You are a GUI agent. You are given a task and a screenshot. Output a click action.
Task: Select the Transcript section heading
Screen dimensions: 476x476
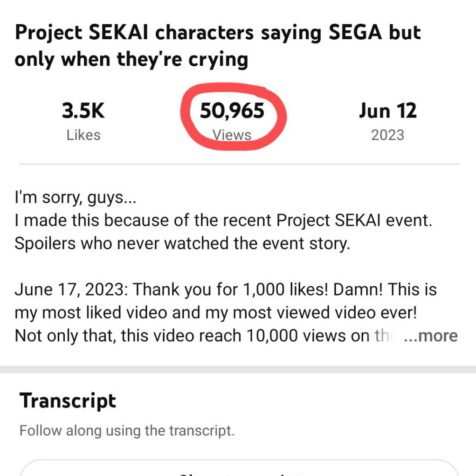(x=68, y=401)
